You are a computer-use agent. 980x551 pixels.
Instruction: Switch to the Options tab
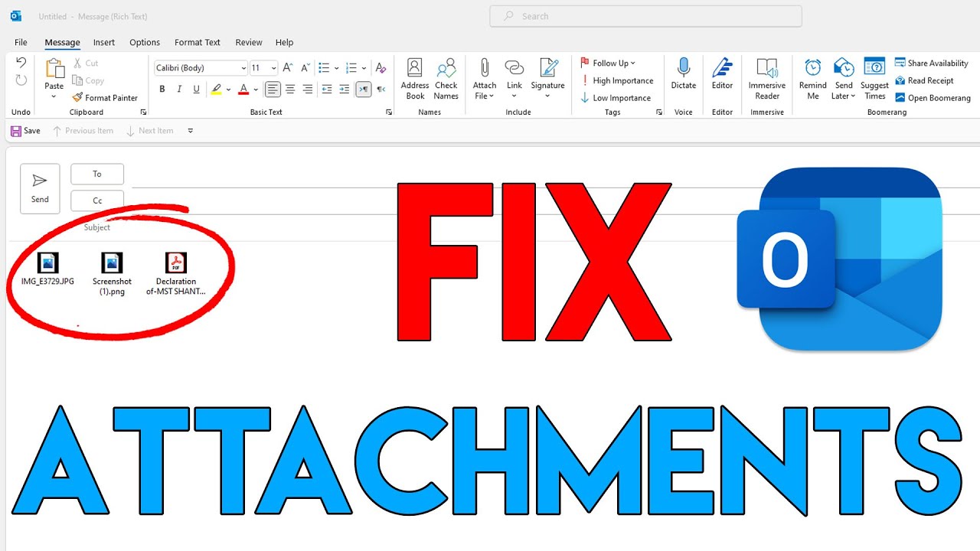[x=145, y=42]
